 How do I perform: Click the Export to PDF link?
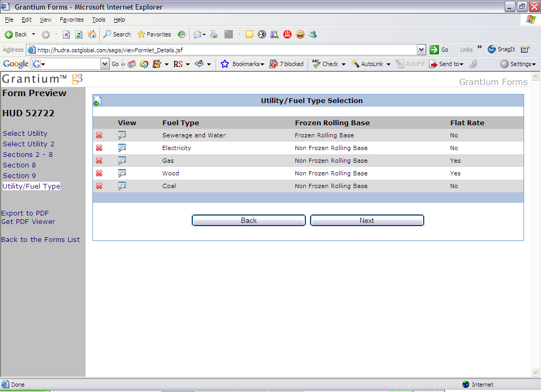[x=25, y=213]
